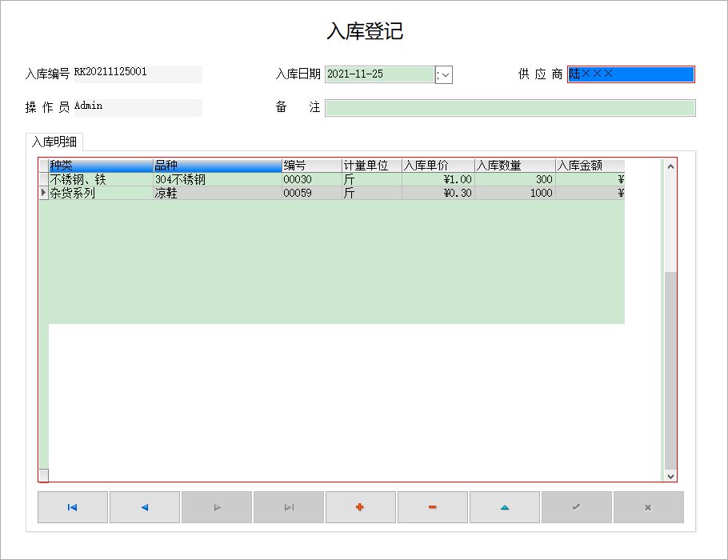Select the 编号 column header
Viewport: 728px width, 560px height.
pyautogui.click(x=312, y=166)
